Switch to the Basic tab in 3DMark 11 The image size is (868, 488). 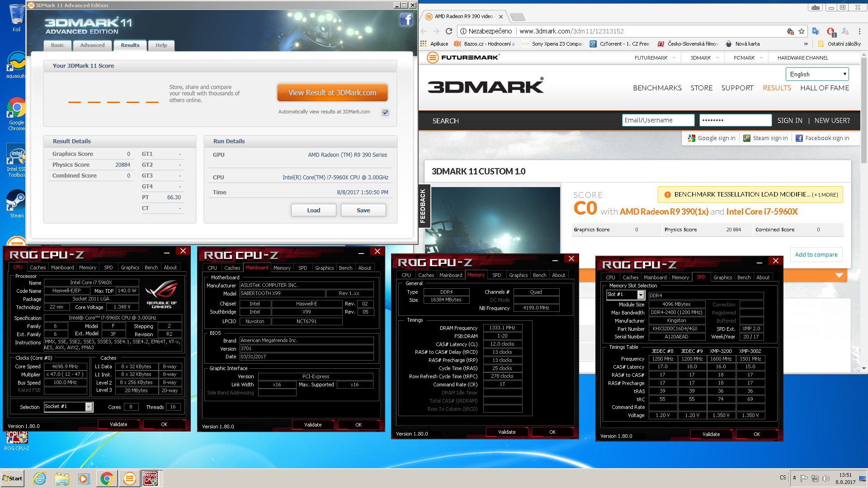[57, 45]
